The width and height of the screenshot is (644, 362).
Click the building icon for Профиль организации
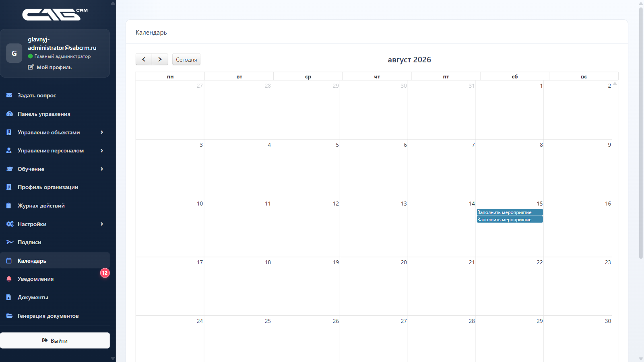pyautogui.click(x=9, y=187)
